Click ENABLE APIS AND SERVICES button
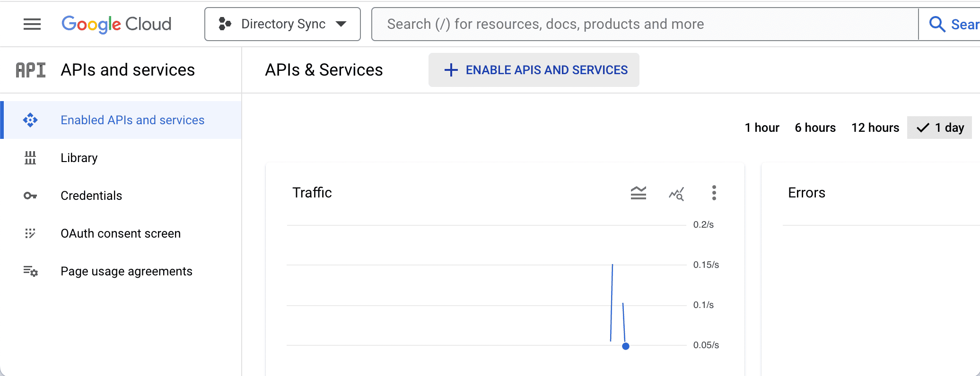980x376 pixels. 534,69
